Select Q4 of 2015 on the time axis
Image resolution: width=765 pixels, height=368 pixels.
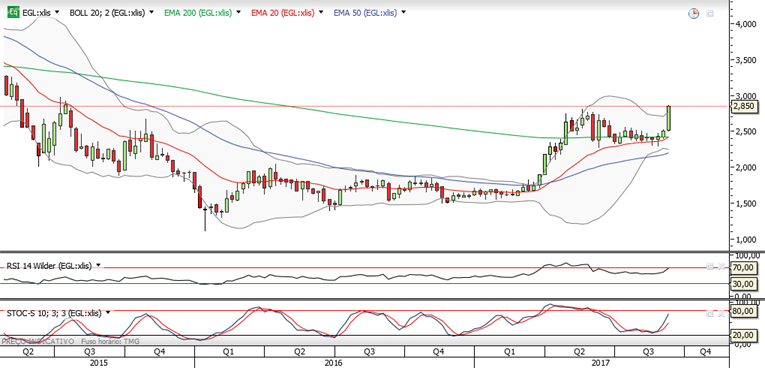click(x=159, y=351)
